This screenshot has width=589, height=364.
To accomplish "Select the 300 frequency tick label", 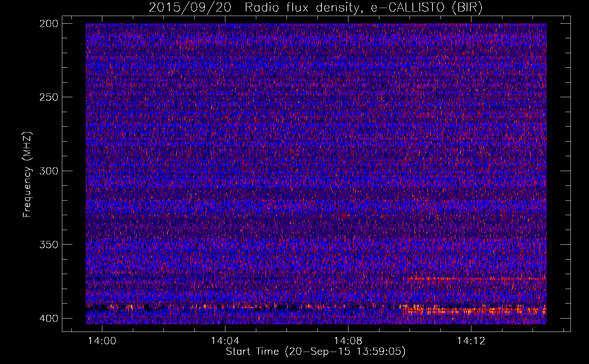I will click(48, 171).
